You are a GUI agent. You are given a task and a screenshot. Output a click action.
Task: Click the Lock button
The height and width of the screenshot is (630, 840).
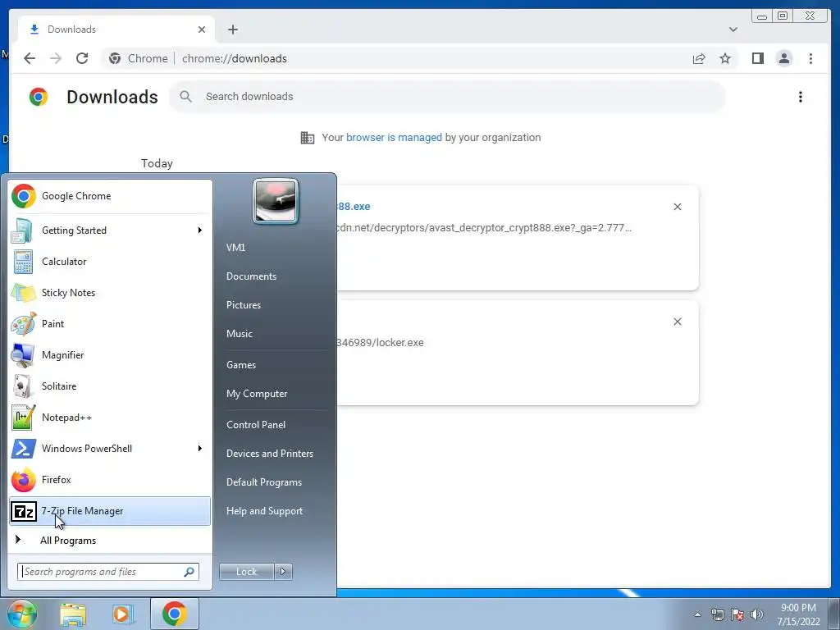coord(247,572)
